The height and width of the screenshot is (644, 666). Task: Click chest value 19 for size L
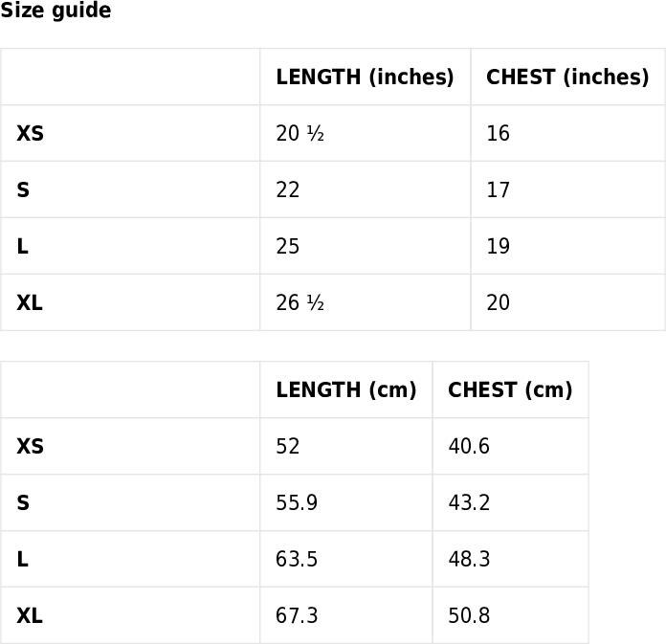pyautogui.click(x=498, y=246)
